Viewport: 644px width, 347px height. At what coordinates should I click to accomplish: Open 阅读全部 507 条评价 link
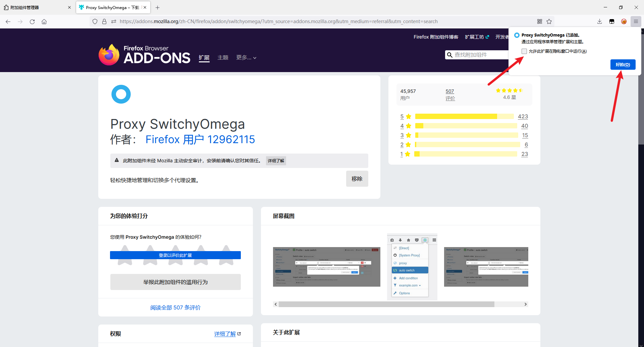(175, 307)
